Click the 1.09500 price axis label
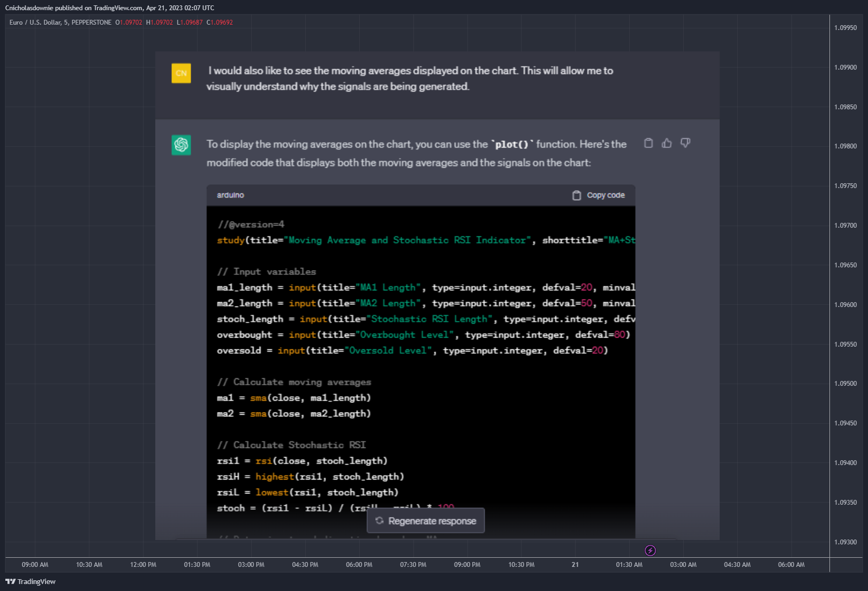The height and width of the screenshot is (591, 868). tap(846, 384)
